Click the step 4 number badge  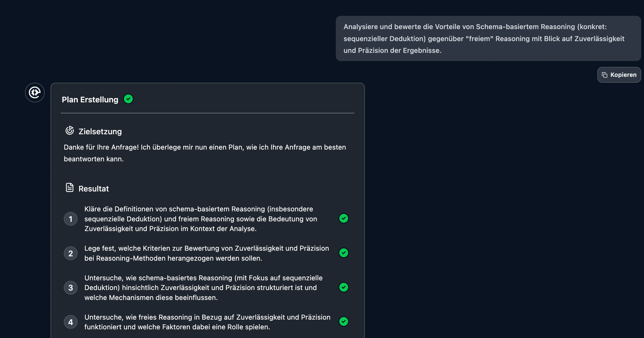[71, 322]
